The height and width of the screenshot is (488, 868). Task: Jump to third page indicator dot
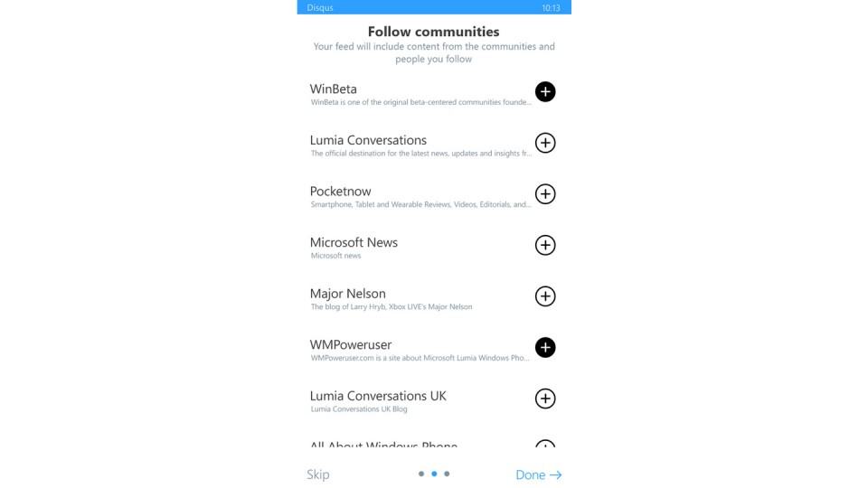click(x=447, y=474)
